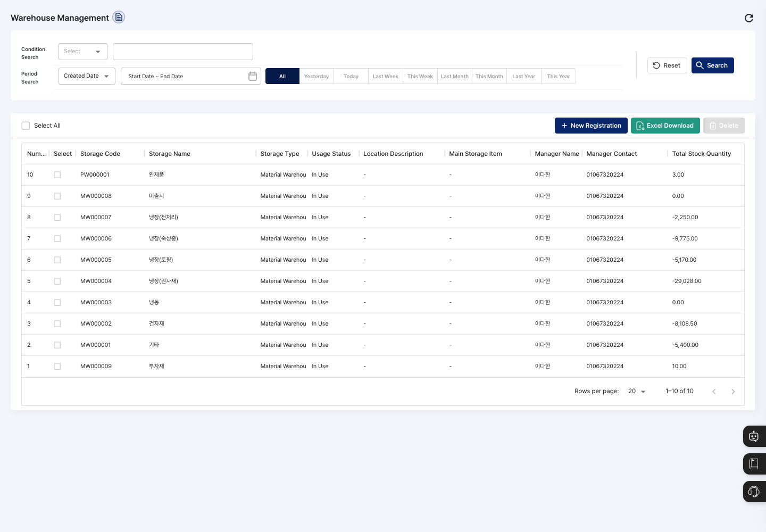Select the Last Year period tab

pos(524,76)
